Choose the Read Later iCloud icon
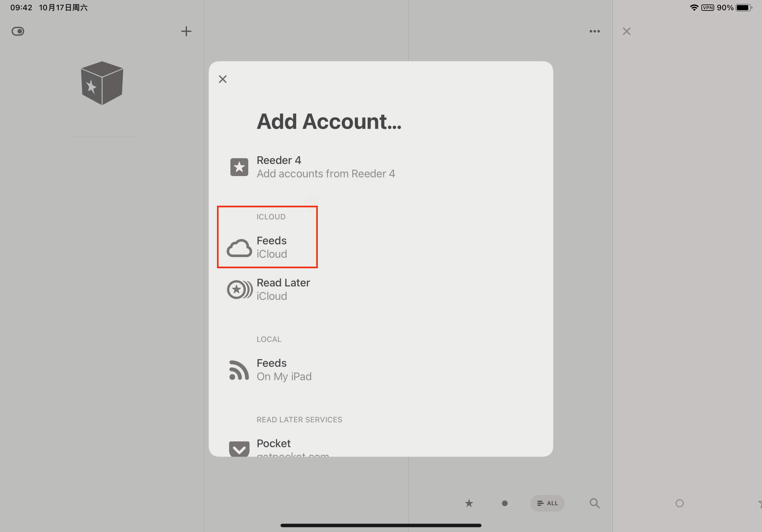Image resolution: width=762 pixels, height=532 pixels. coord(239,289)
